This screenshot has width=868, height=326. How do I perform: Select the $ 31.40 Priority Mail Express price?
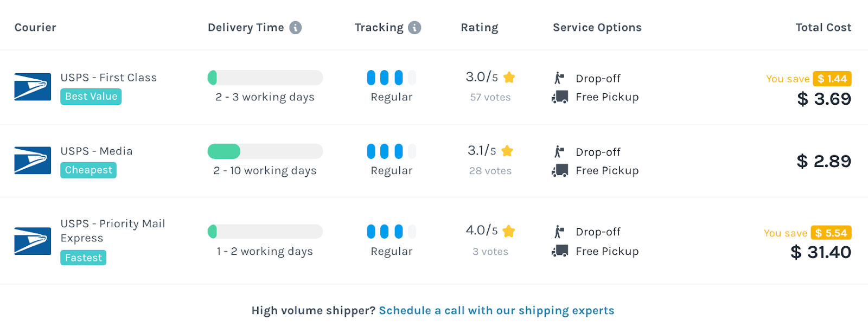point(820,252)
